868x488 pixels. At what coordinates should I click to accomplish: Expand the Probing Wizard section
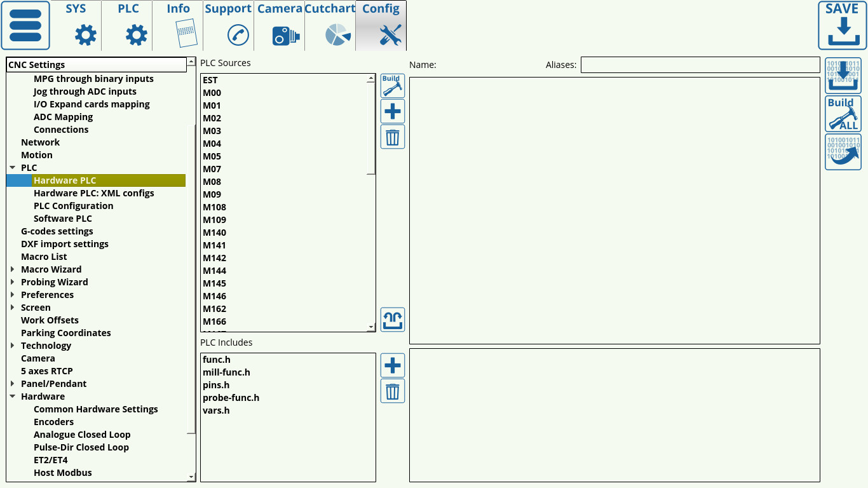13,281
